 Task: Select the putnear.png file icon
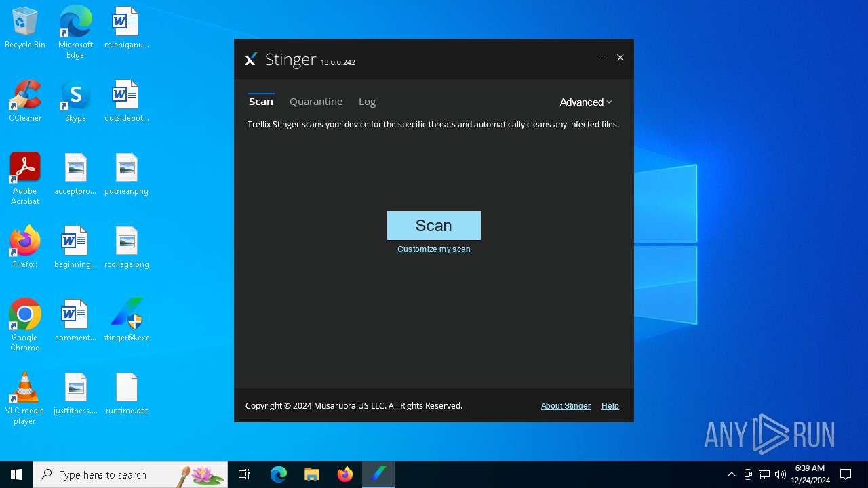pos(126,175)
